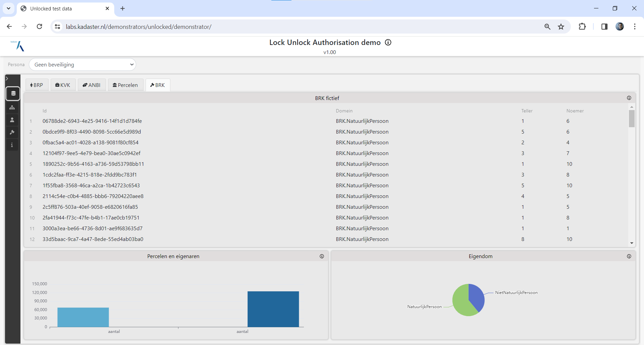
Task: Click the Percelen en eigenaren title
Action: 173,256
